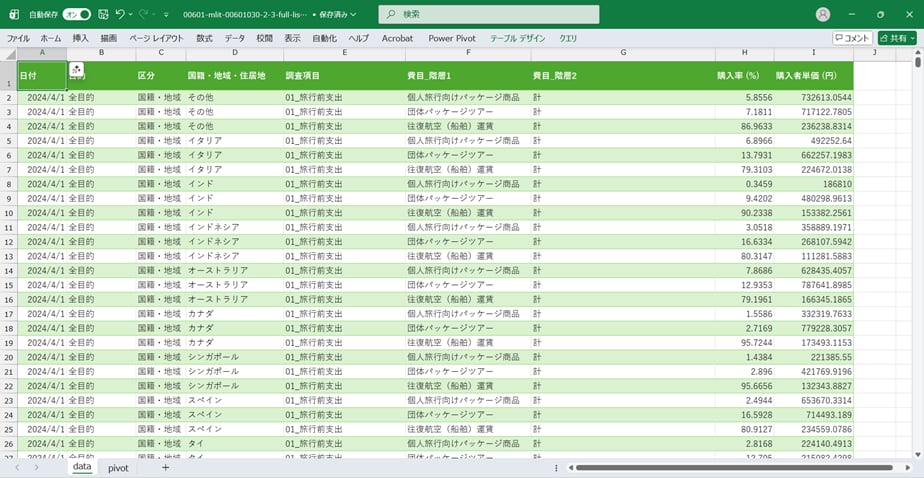Click the Save icon in quick access toolbar

point(102,15)
